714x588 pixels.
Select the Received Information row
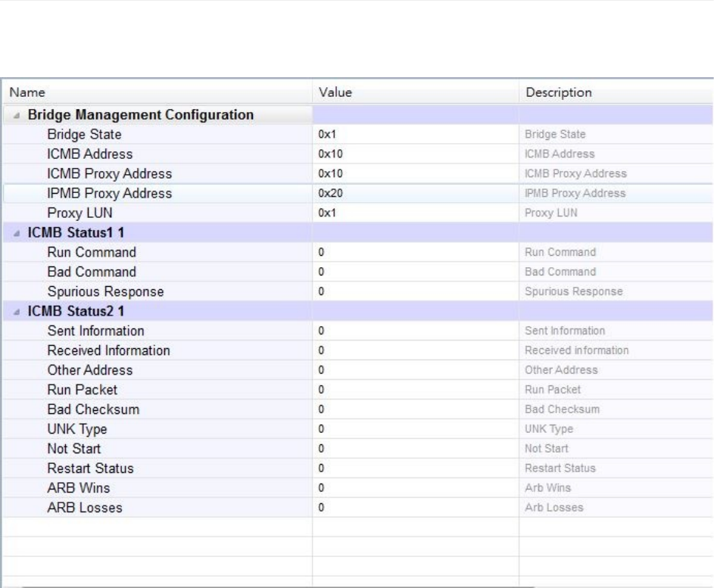pos(358,350)
